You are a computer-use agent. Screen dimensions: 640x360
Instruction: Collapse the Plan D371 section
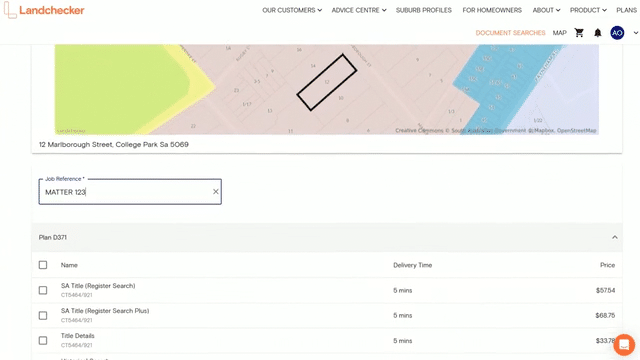(x=615, y=237)
